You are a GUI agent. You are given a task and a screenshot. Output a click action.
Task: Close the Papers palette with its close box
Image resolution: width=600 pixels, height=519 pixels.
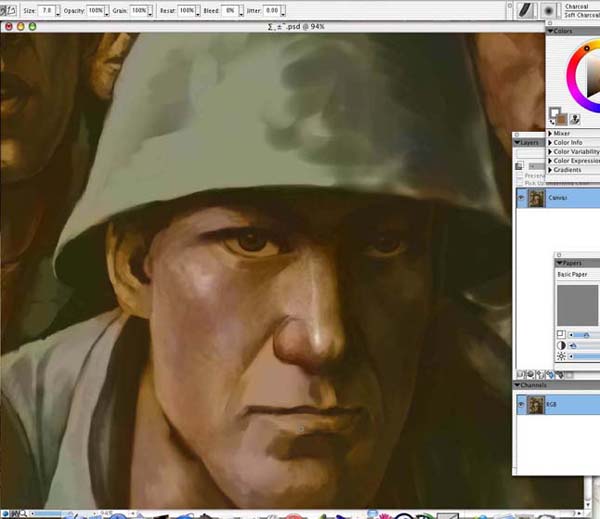click(x=559, y=255)
